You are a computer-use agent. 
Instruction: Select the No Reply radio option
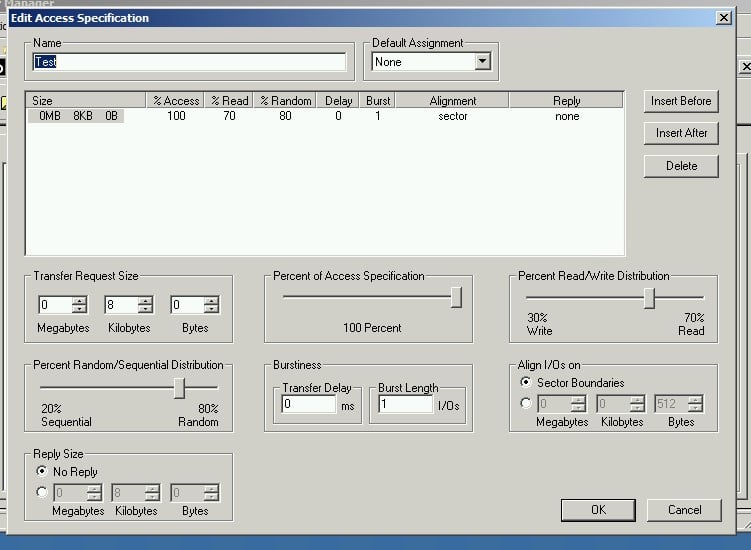coord(42,471)
